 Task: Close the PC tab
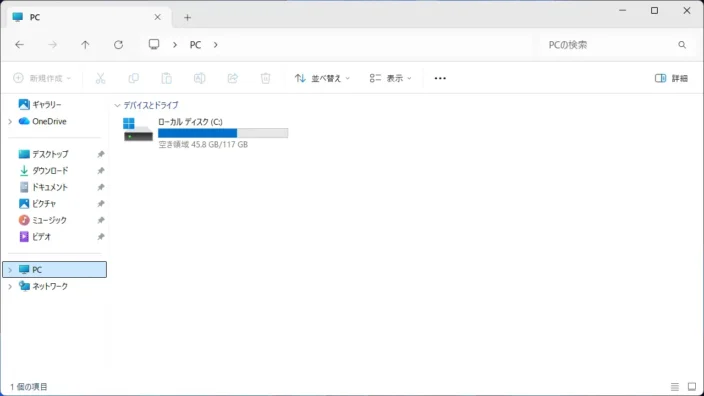(x=158, y=17)
